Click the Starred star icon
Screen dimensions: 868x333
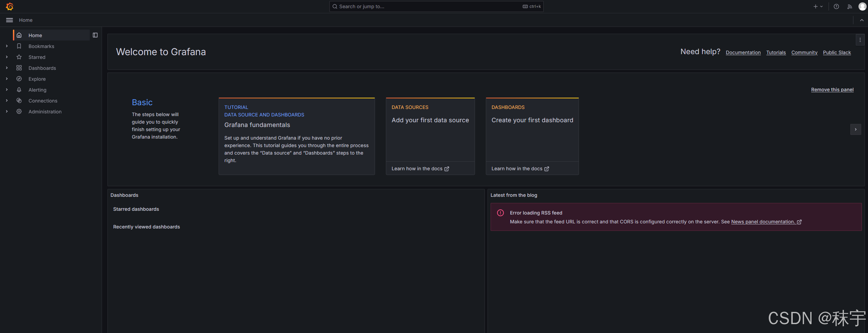[19, 57]
